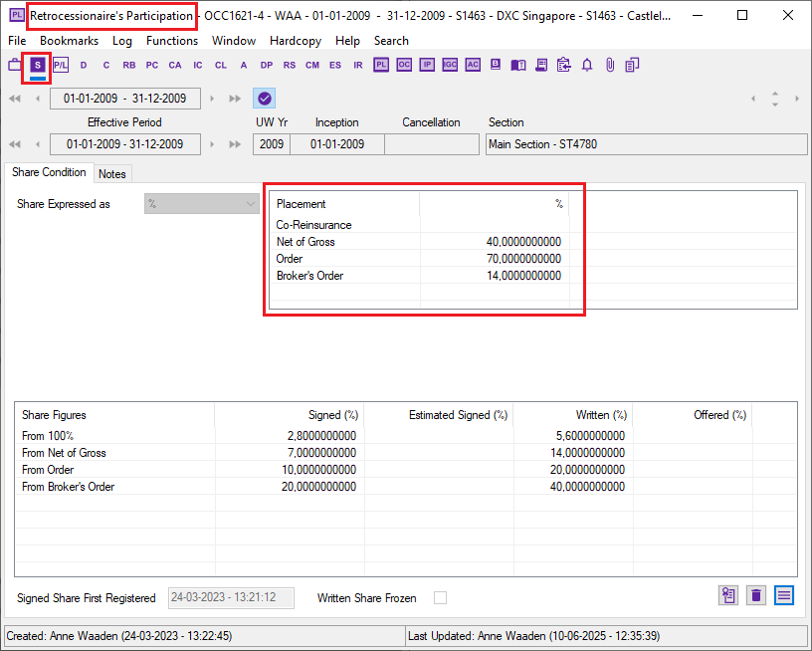Click the list lines icon bottom right

(x=784, y=595)
